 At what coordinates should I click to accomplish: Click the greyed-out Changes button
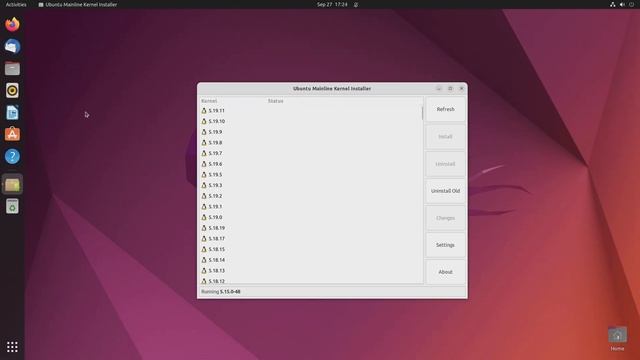pyautogui.click(x=445, y=218)
